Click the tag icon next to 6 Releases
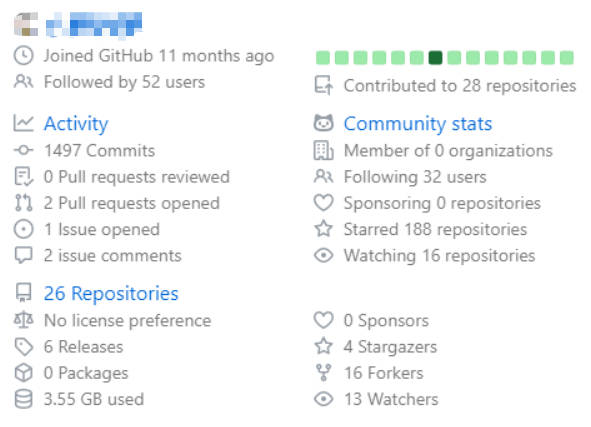Image resolution: width=591 pixels, height=427 pixels. (x=23, y=347)
